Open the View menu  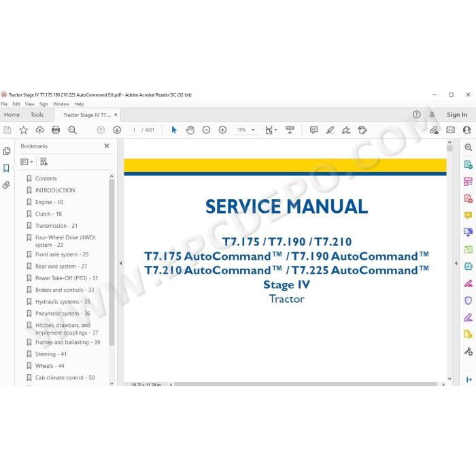(x=30, y=104)
